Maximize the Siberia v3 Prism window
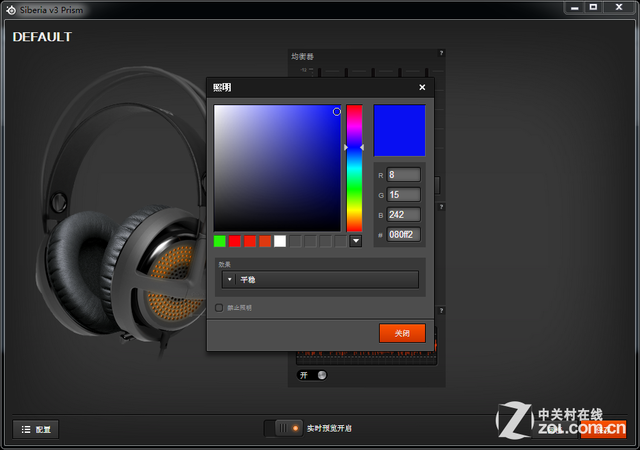Image resolution: width=640 pixels, height=450 pixels. pos(593,7)
